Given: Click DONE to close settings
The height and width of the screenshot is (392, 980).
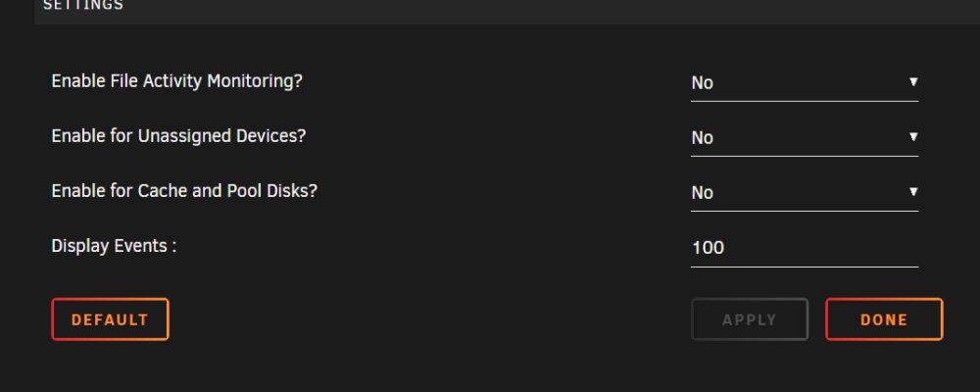Looking at the screenshot, I should click(x=884, y=319).
